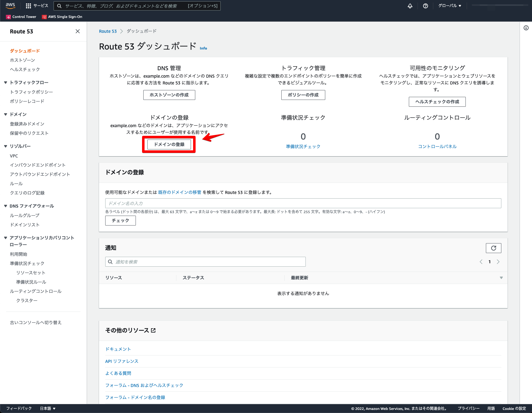Click the チェック button

pos(120,221)
